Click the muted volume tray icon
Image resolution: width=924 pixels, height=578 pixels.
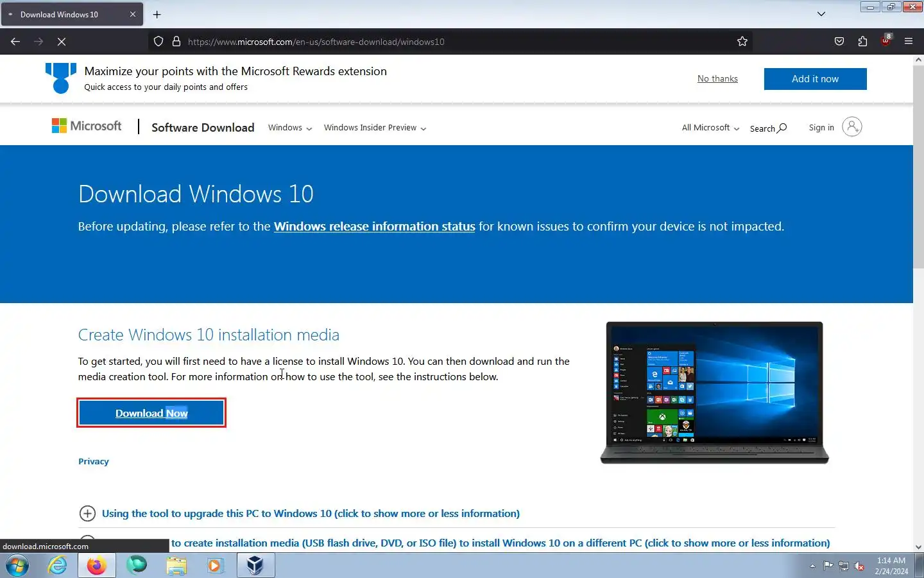(860, 566)
